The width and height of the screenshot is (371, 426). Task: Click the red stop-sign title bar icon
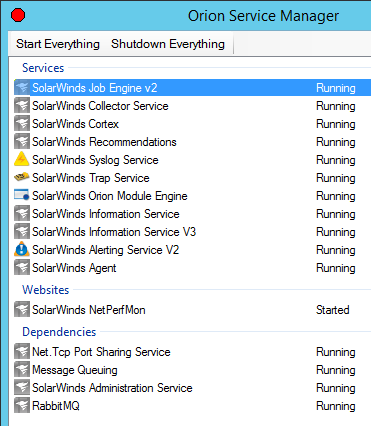pyautogui.click(x=18, y=15)
